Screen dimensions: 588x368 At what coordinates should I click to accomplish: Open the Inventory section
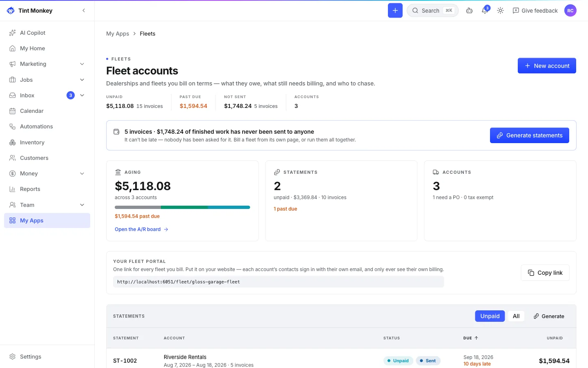(x=47, y=142)
